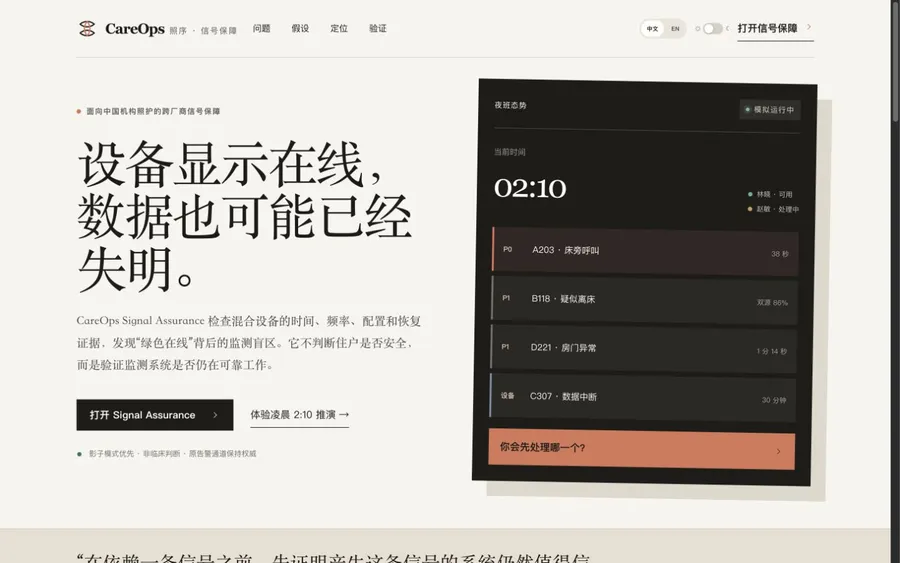
Task: Click the 38 秒 timer value
Action: (x=779, y=254)
